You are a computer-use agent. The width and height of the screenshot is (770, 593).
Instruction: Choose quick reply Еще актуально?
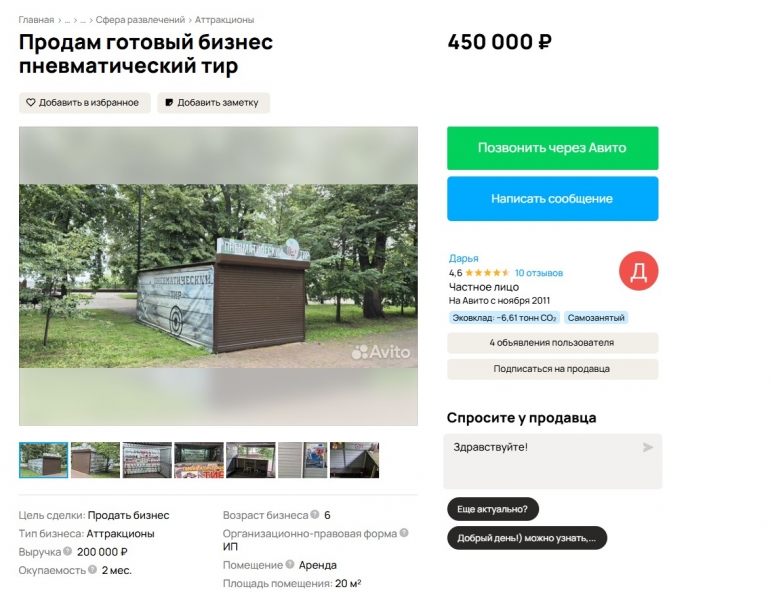(x=493, y=509)
